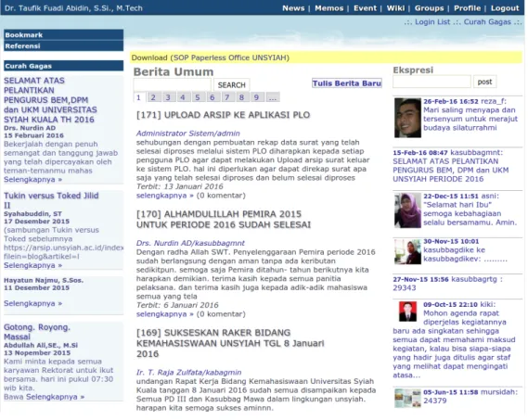The height and width of the screenshot is (420, 528).
Task: Click Terbit: 6 Januari 2016 date
Action: click(177, 305)
